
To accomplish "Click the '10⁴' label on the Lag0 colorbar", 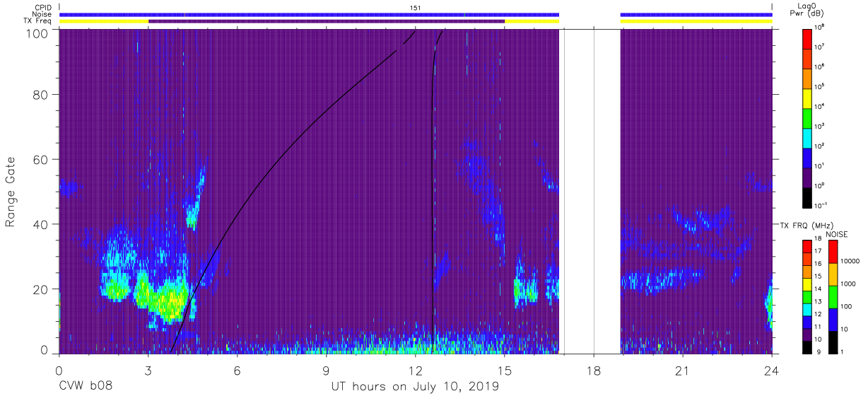I will tap(820, 106).
